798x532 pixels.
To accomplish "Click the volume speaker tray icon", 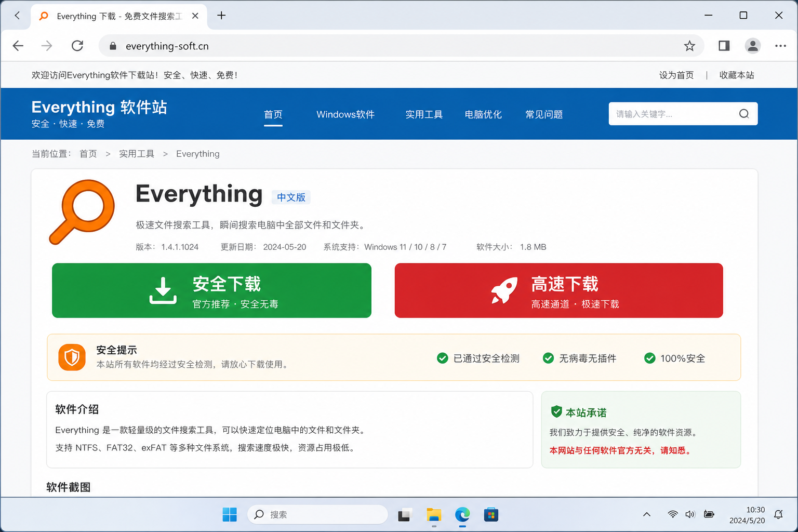I will (690, 514).
